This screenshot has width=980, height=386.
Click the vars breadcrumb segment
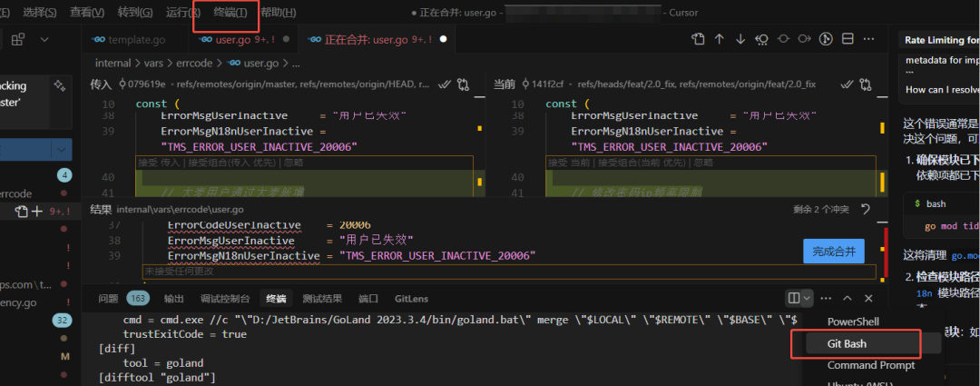coord(154,64)
